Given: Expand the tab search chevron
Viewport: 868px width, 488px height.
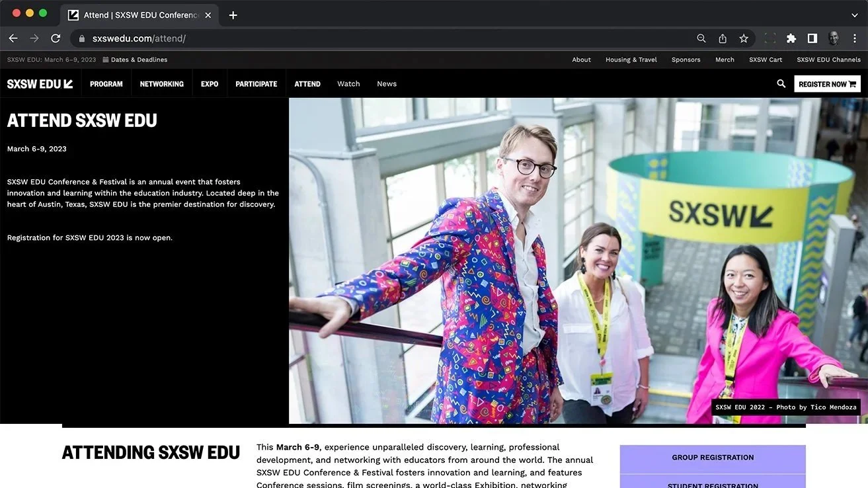Looking at the screenshot, I should [x=855, y=15].
